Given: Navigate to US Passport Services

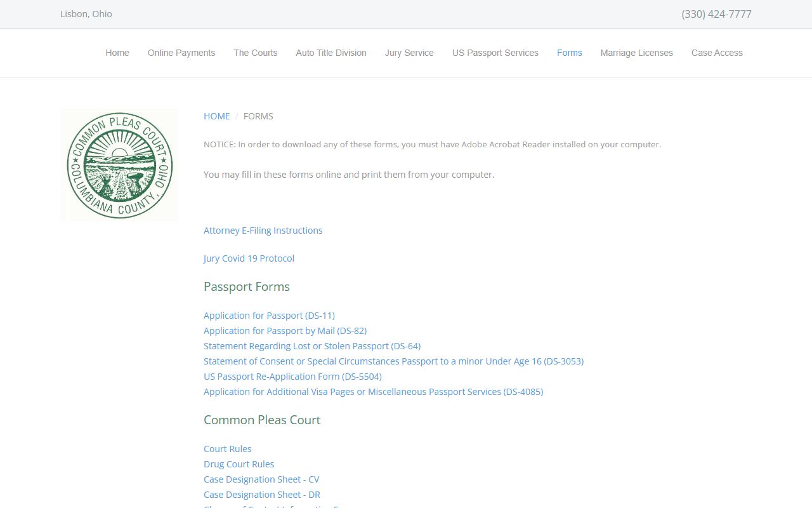Looking at the screenshot, I should click(495, 53).
